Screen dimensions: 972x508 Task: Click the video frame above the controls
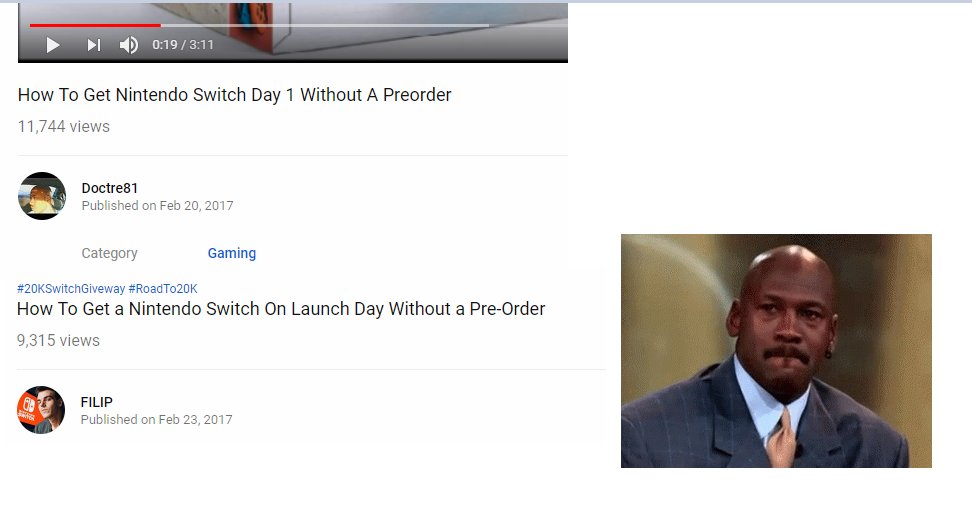tap(293, 12)
